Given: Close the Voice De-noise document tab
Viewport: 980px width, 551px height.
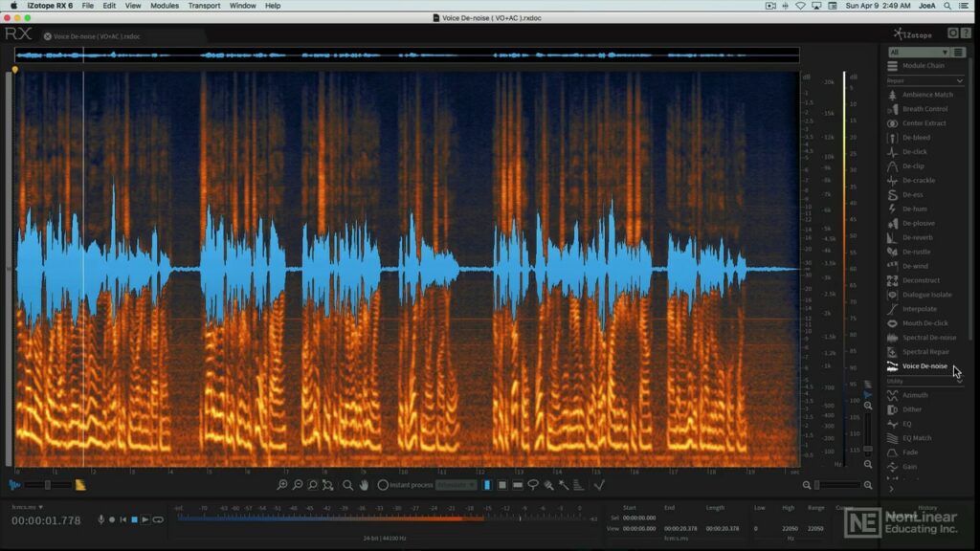Looking at the screenshot, I should 48,36.
